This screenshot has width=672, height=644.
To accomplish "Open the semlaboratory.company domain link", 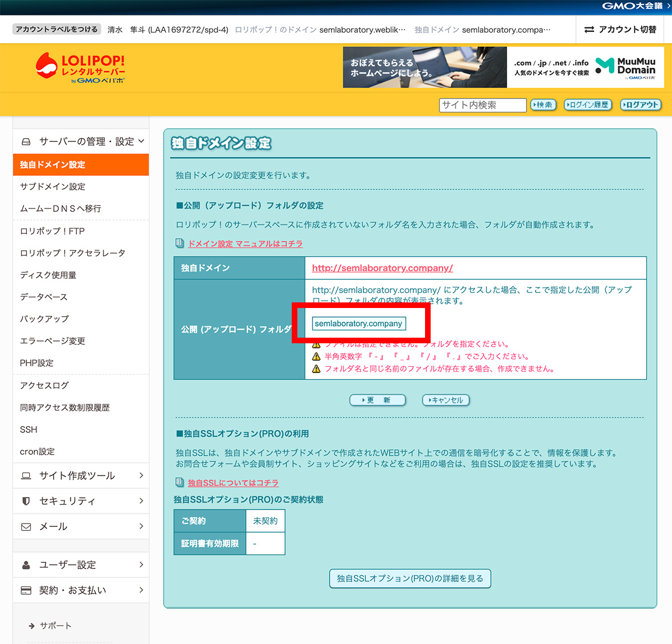I will click(382, 268).
